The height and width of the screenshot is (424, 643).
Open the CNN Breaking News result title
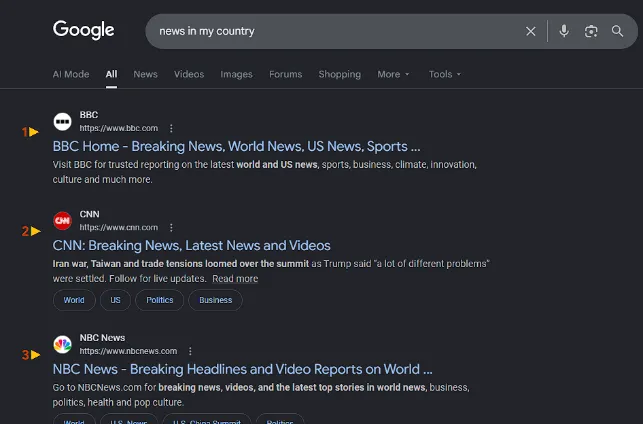click(192, 245)
